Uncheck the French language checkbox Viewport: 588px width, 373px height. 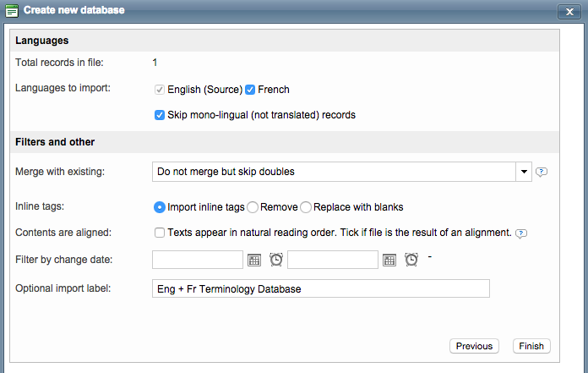point(250,90)
